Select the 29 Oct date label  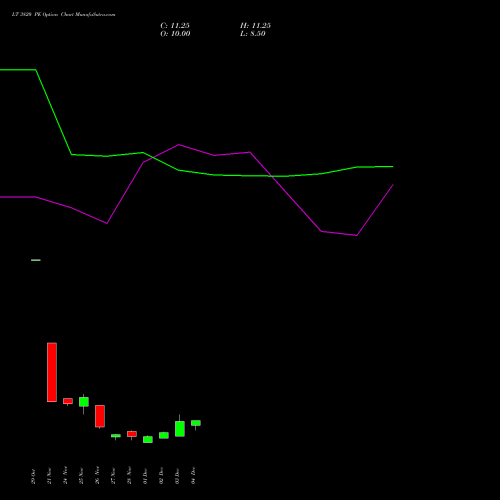coord(33,476)
